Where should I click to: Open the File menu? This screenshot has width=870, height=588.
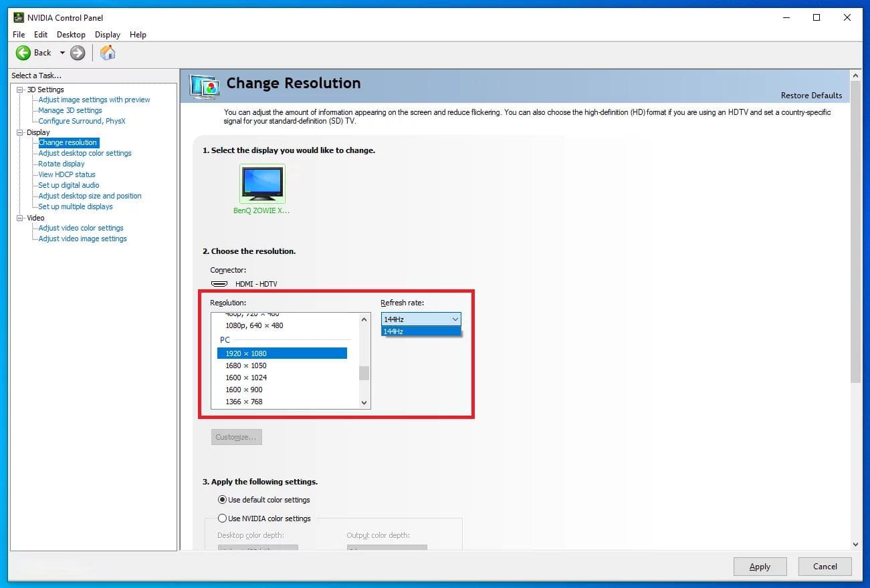tap(19, 35)
